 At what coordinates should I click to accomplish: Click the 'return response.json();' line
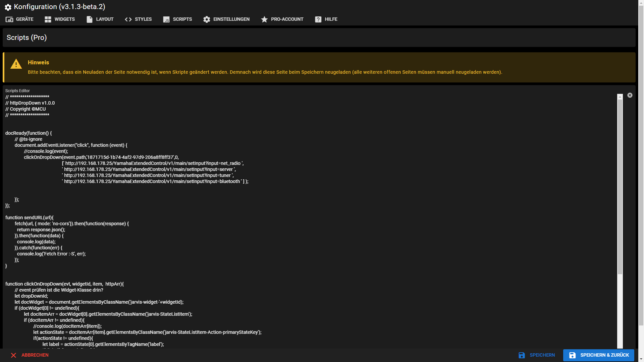41,230
